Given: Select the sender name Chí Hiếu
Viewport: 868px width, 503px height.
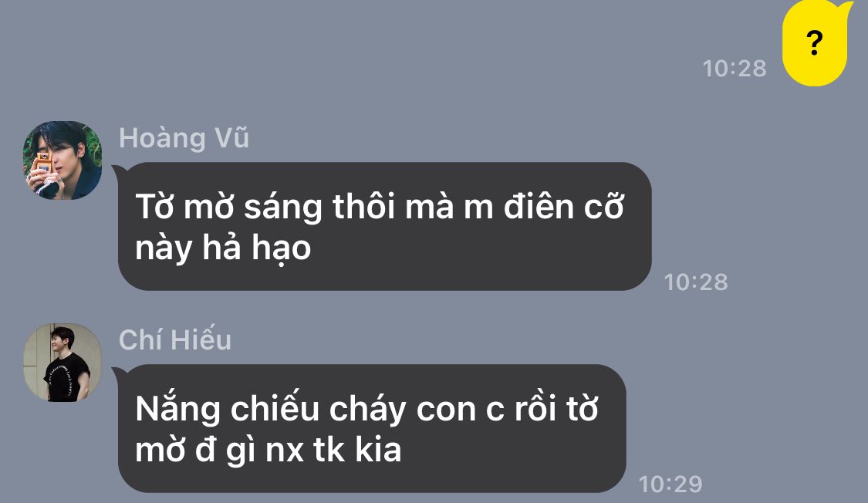Looking at the screenshot, I should pyautogui.click(x=175, y=339).
